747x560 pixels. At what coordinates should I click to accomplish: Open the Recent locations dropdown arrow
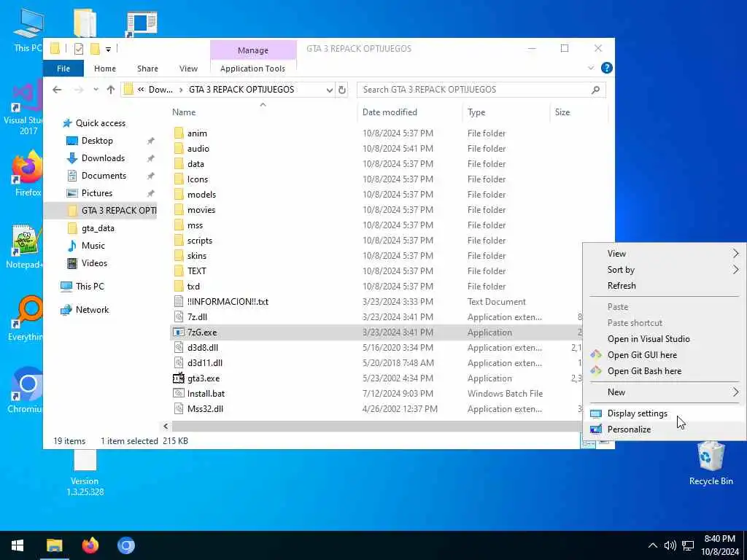(96, 90)
